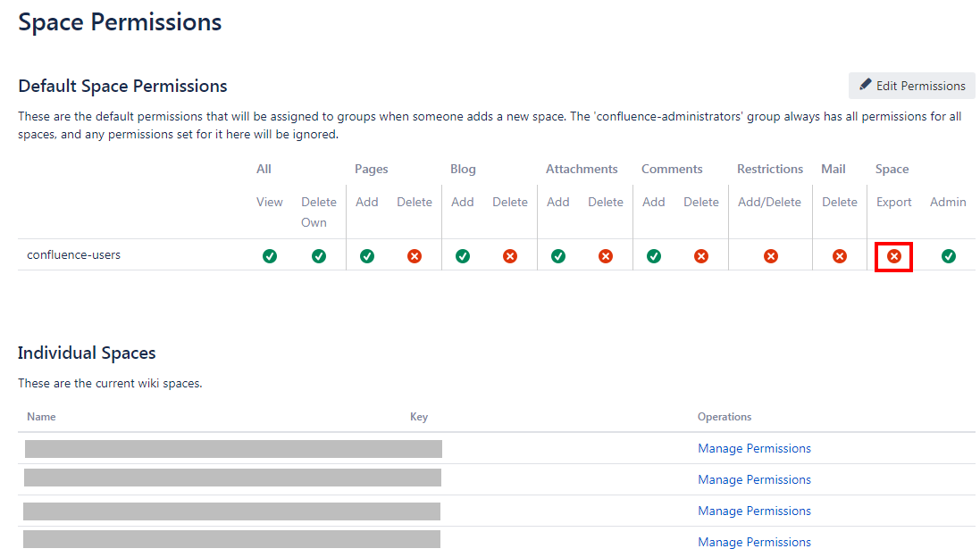Click the confluence-users group name
Screen dimensions: 980x557
click(74, 254)
